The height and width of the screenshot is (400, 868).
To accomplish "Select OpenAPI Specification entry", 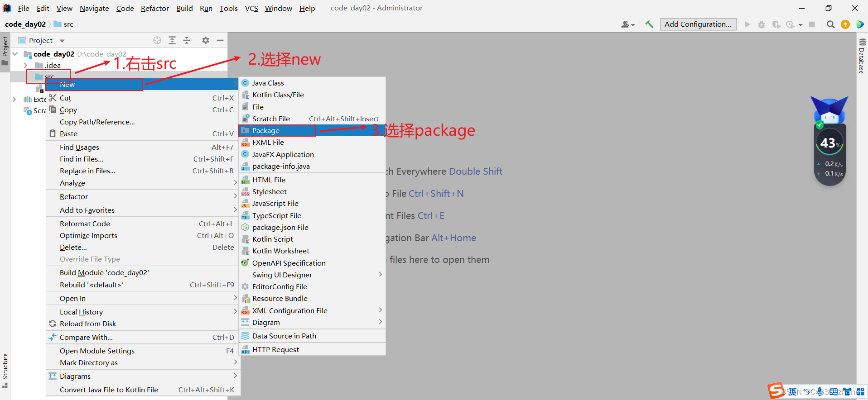I will click(x=312, y=263).
